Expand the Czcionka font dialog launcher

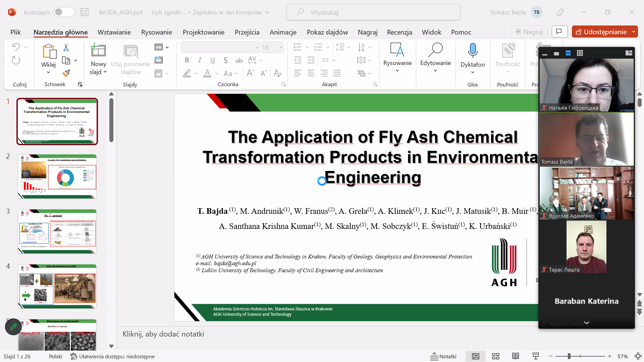point(284,85)
